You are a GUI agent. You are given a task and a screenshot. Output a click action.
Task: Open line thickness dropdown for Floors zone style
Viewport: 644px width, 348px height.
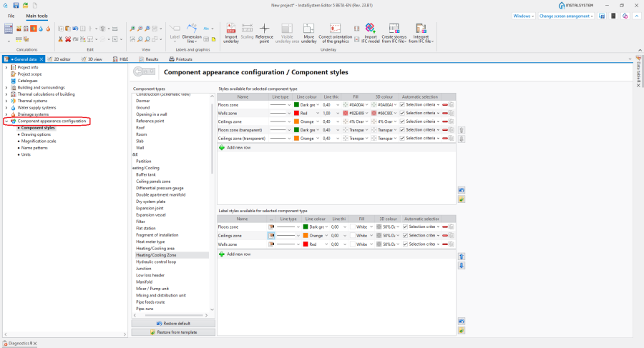(x=338, y=104)
